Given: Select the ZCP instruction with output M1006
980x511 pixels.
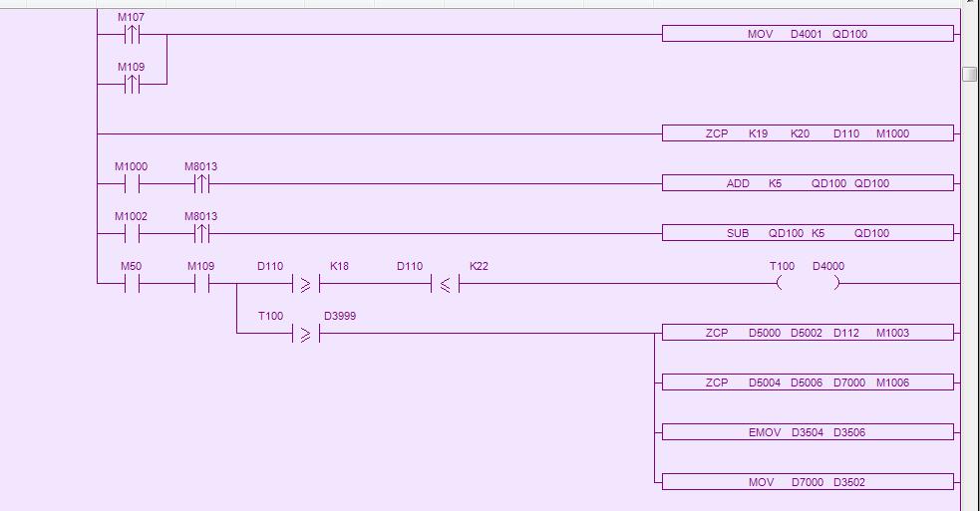Looking at the screenshot, I should [808, 383].
